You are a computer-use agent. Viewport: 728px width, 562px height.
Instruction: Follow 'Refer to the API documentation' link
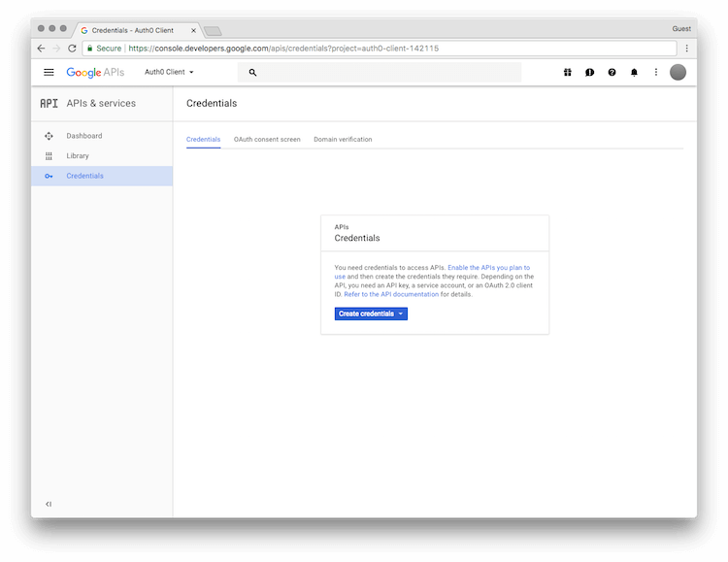click(391, 294)
